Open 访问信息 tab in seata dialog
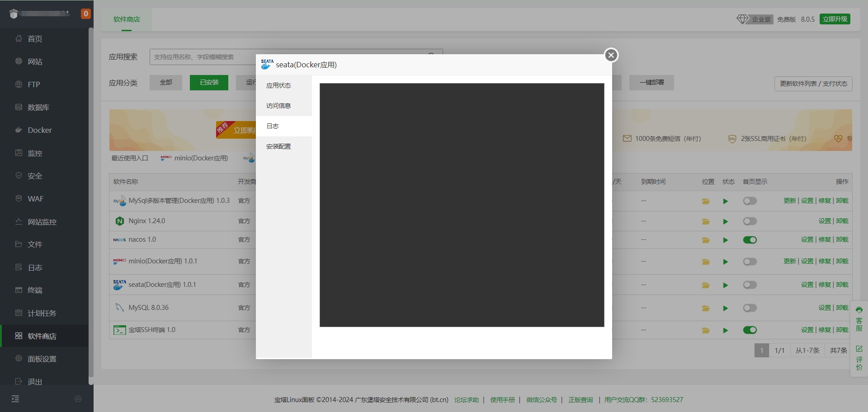The height and width of the screenshot is (412, 868). tap(284, 106)
